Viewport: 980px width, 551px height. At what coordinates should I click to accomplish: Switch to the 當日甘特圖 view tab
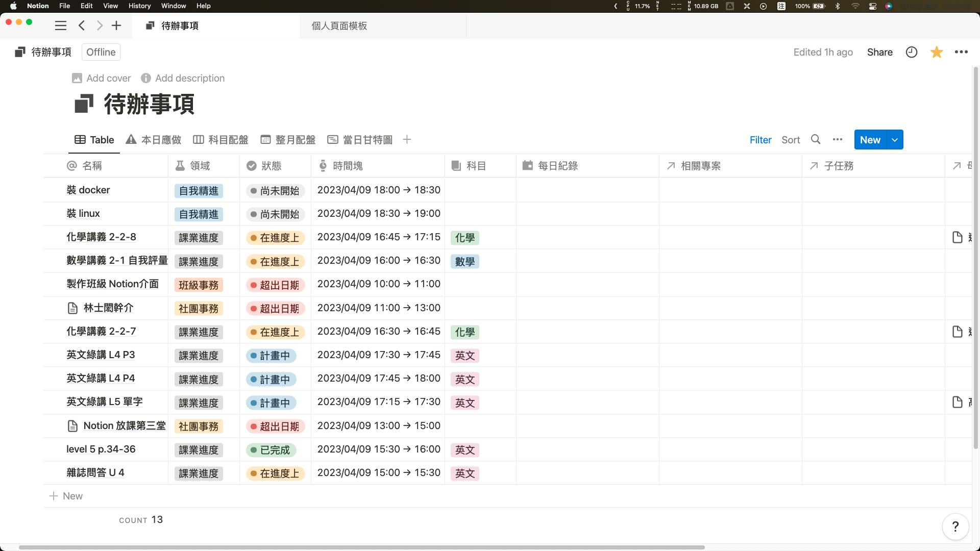[x=360, y=140]
